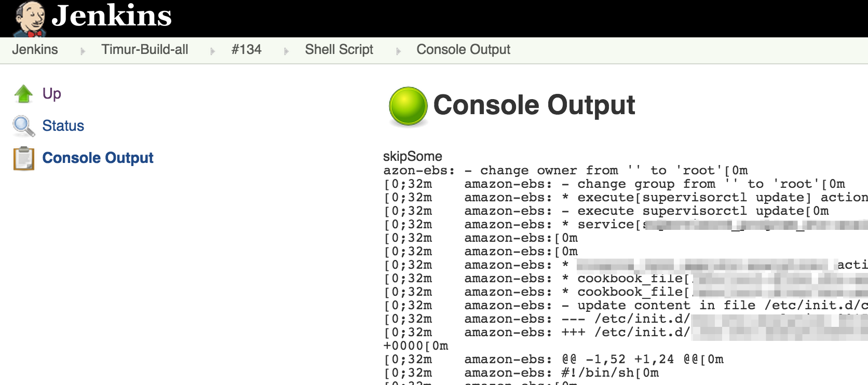Click the Jenkins butler mascot logo

point(30,19)
